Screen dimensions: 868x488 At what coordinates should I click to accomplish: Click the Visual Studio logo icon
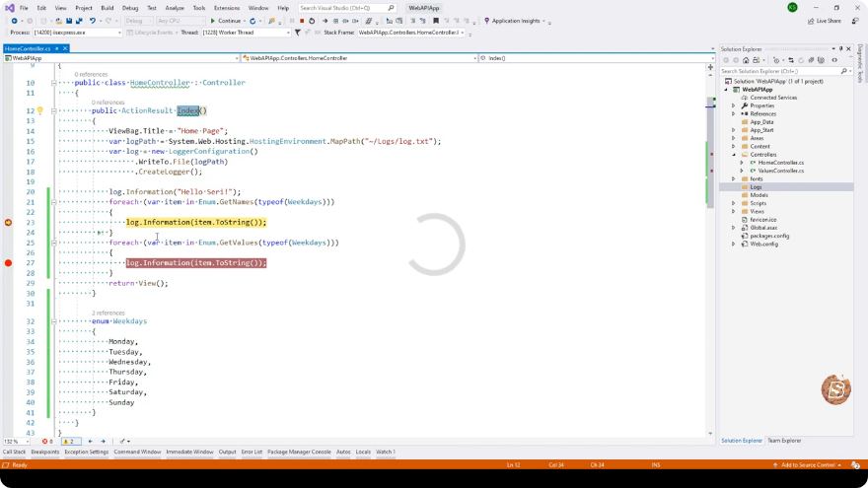[x=10, y=8]
